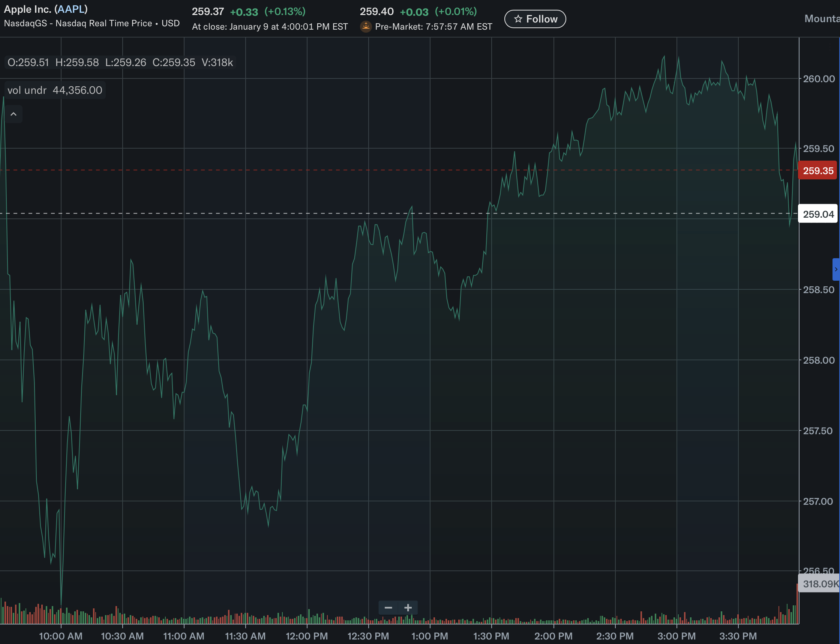Click the Pre-Market 7:57:57 AM EST text
The width and height of the screenshot is (840, 644).
tap(433, 26)
